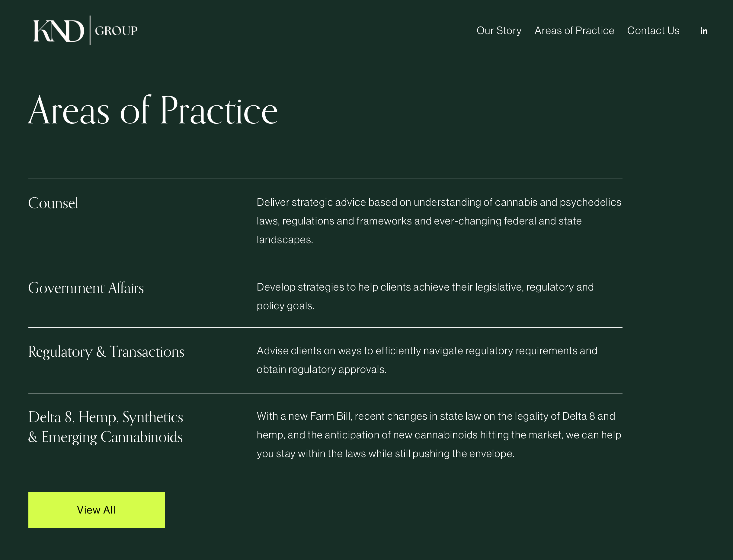733x560 pixels.
Task: Click the '& Emerging Cannabinoids' heading line
Action: point(106,437)
